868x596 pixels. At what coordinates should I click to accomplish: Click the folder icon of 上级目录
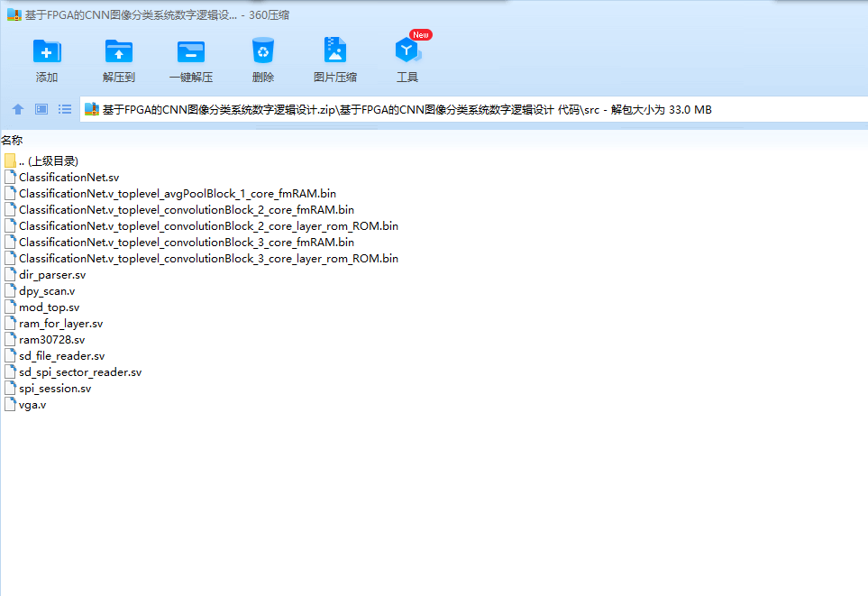[10, 160]
